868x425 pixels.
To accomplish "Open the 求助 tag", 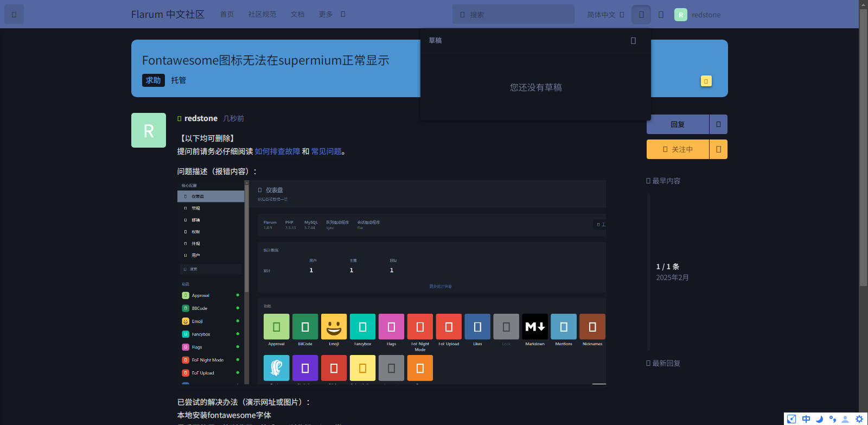I will 154,80.
